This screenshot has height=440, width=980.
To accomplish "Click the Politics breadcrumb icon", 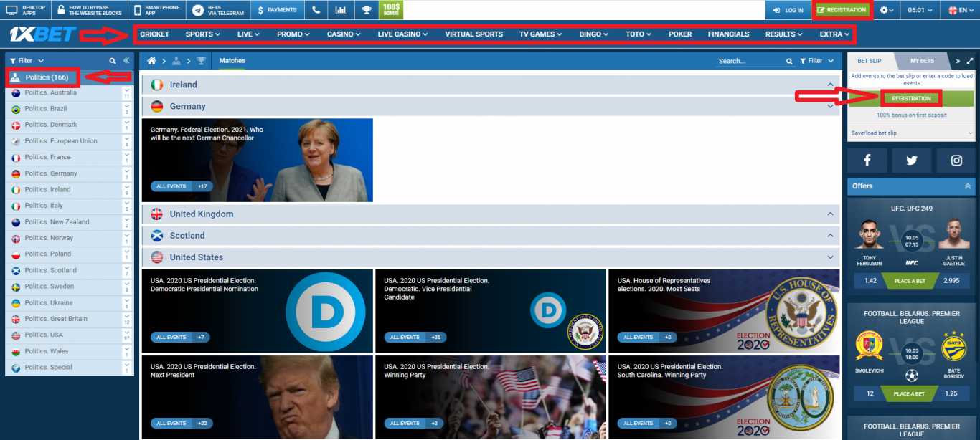I will coord(176,61).
